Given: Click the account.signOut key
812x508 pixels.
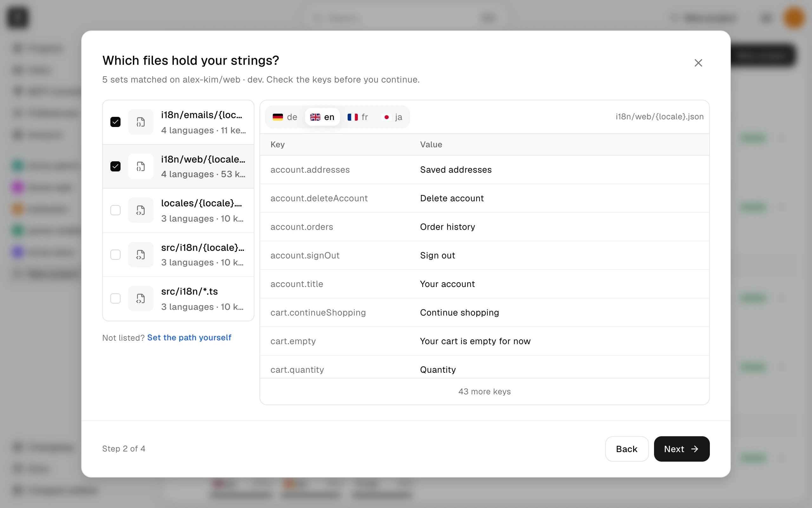Looking at the screenshot, I should [x=305, y=255].
